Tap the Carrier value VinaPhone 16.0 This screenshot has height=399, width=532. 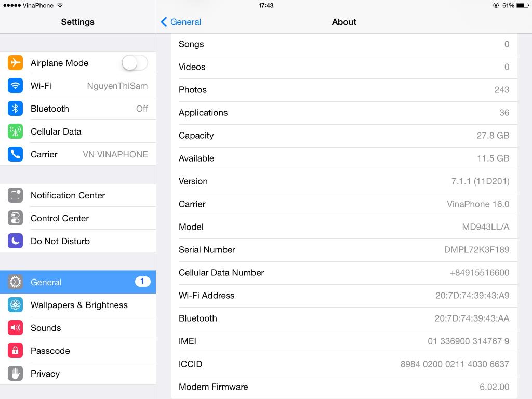click(x=478, y=204)
